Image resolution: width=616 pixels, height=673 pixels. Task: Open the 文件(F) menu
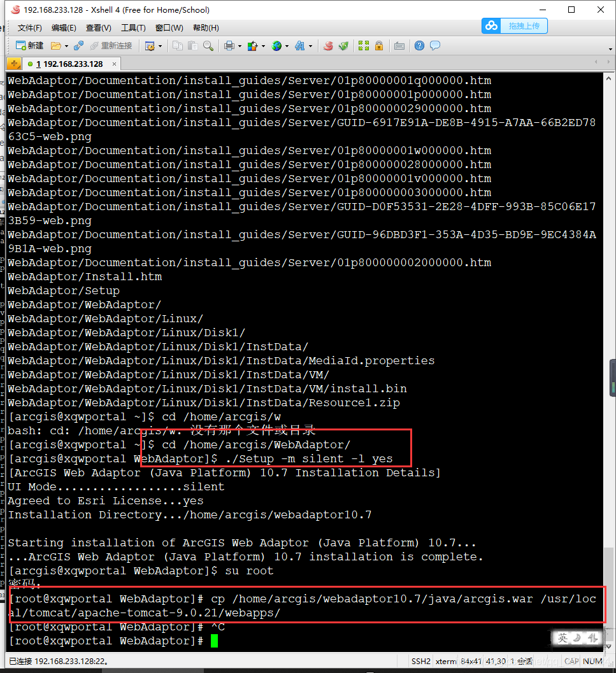(30, 28)
